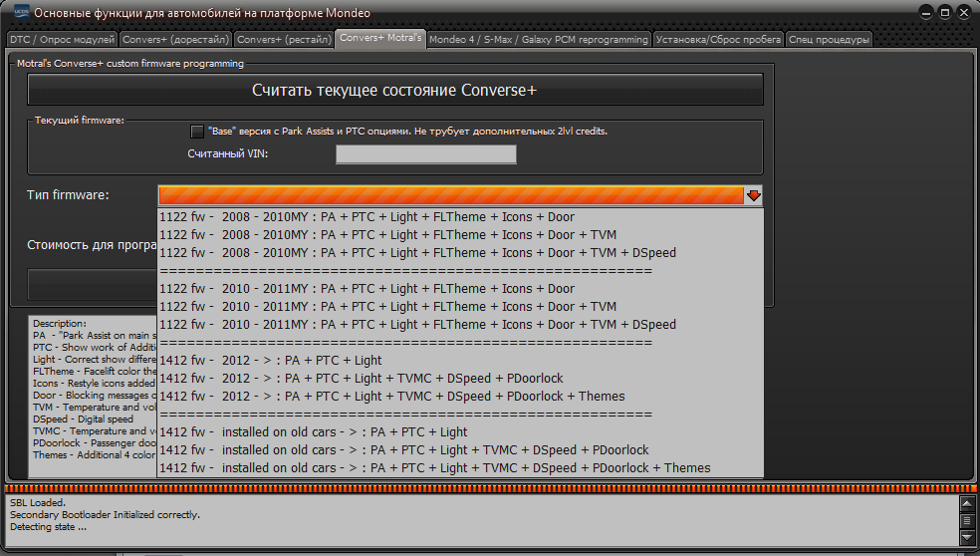Choose 1412 fw 2012 PA + PTC + Light

point(460,361)
